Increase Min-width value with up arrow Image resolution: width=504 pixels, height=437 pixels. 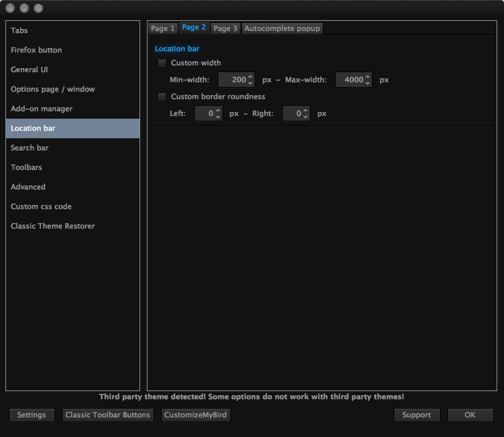[x=251, y=76]
